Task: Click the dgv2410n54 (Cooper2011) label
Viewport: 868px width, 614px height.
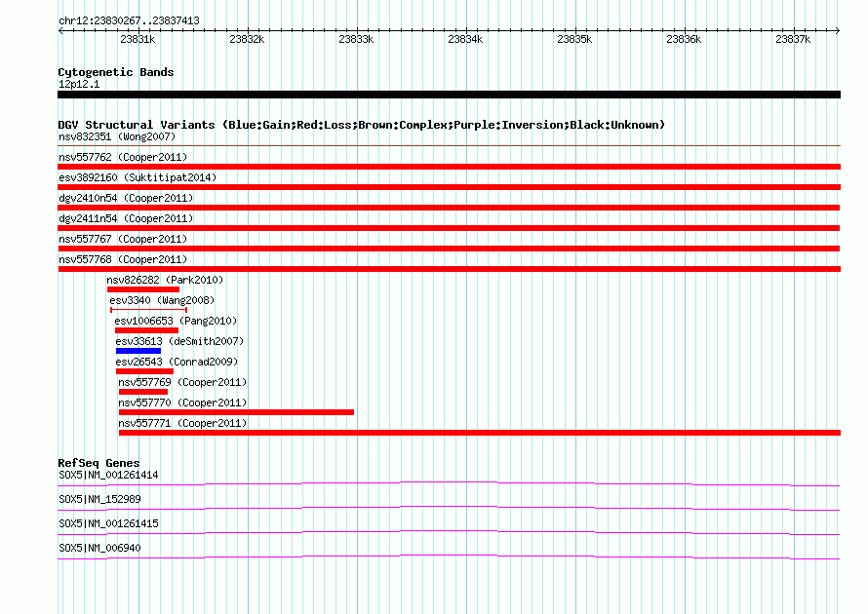Action: click(126, 198)
